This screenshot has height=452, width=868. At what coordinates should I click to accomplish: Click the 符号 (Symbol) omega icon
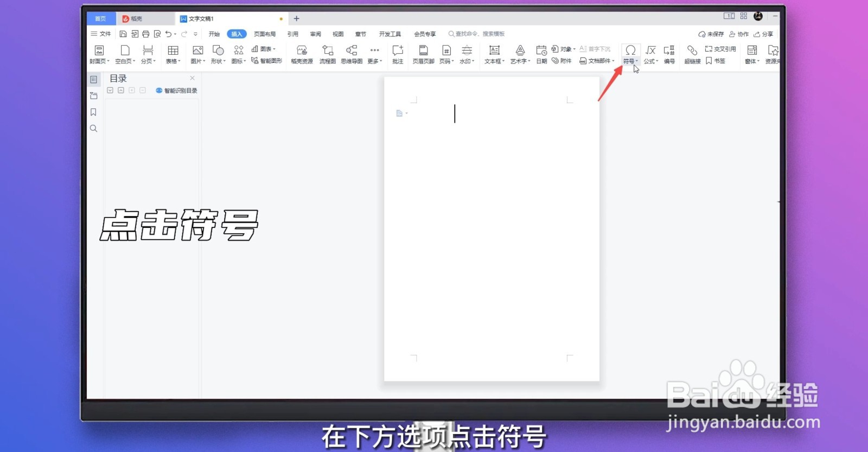coord(630,50)
